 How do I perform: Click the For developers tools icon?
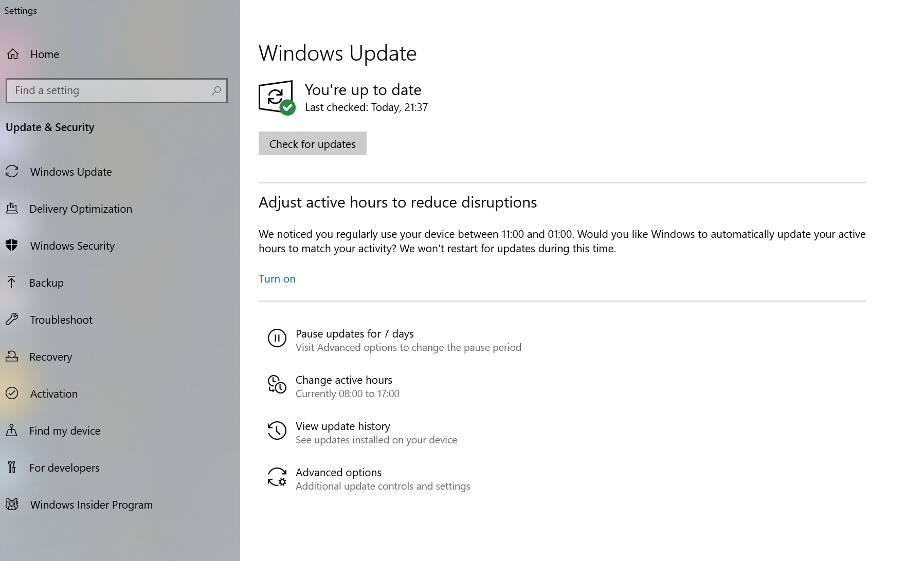[12, 467]
